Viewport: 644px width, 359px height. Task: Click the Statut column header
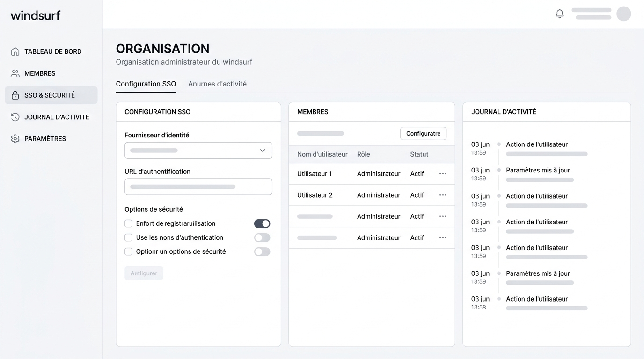419,154
